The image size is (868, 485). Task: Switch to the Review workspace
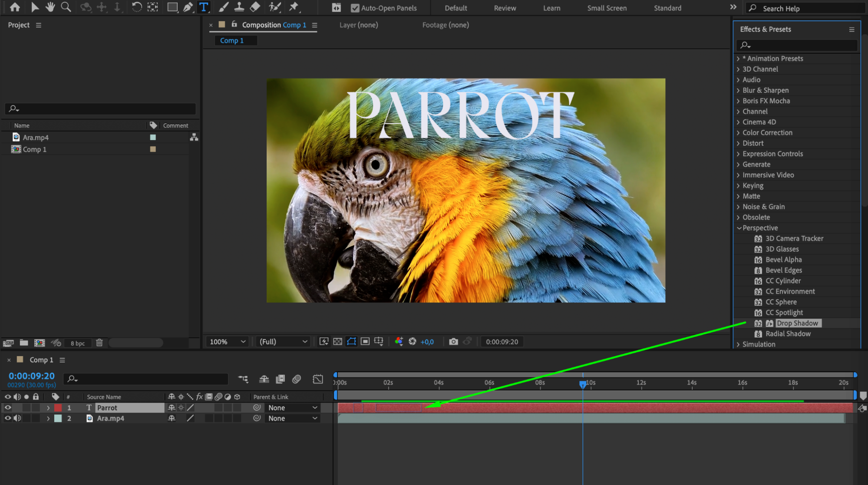coord(505,8)
